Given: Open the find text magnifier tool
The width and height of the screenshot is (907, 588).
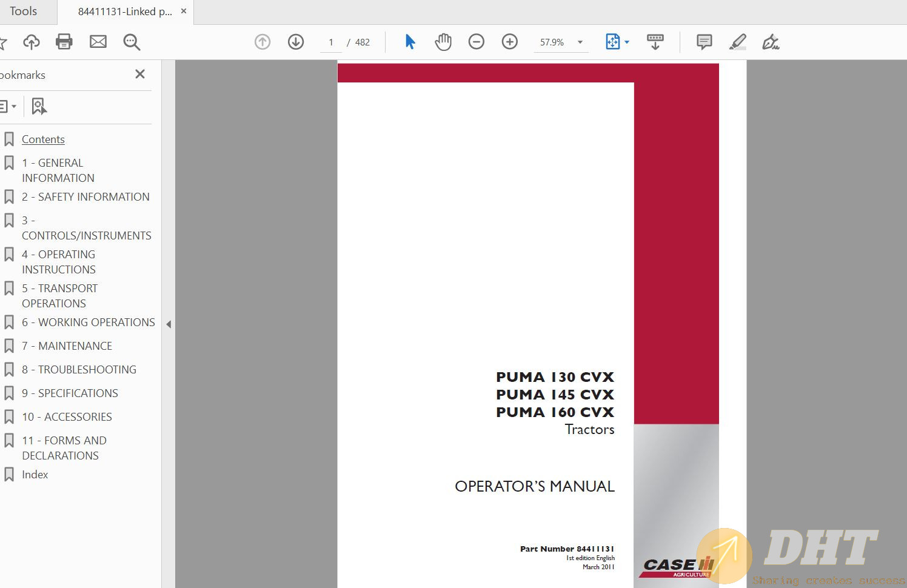Looking at the screenshot, I should point(132,42).
